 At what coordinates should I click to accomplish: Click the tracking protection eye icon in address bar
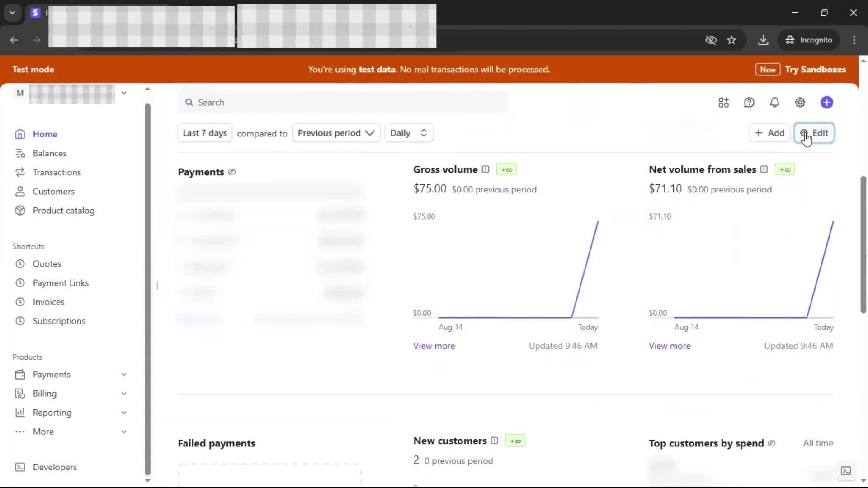(x=711, y=40)
